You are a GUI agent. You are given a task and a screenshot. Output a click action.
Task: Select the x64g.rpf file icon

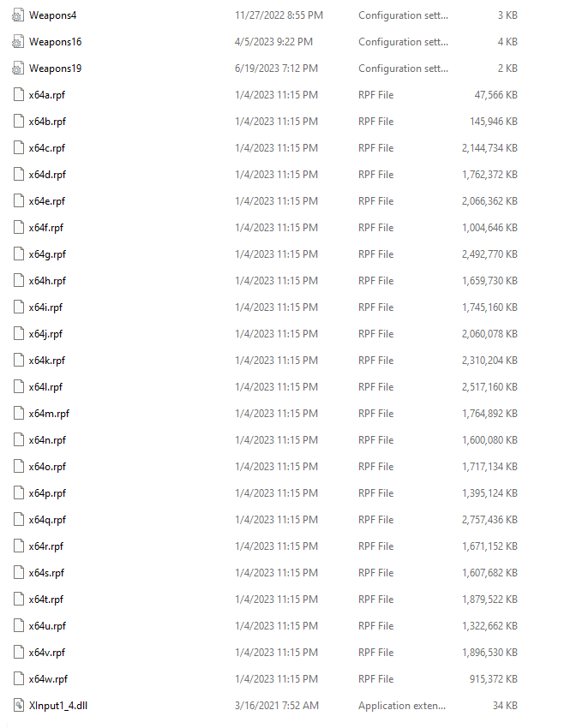pyautogui.click(x=19, y=254)
